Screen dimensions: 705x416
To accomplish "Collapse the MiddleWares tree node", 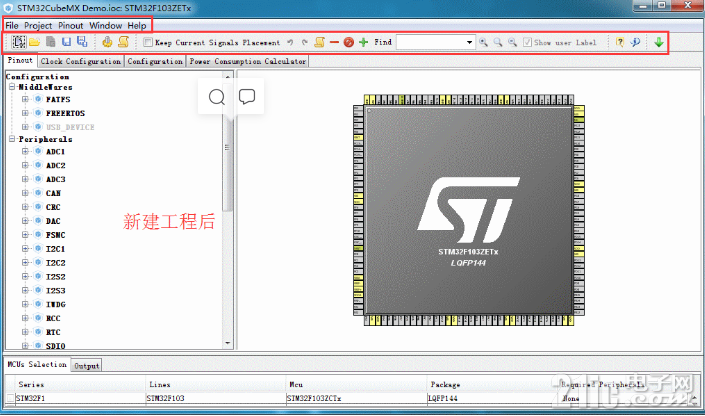I will click(x=12, y=87).
